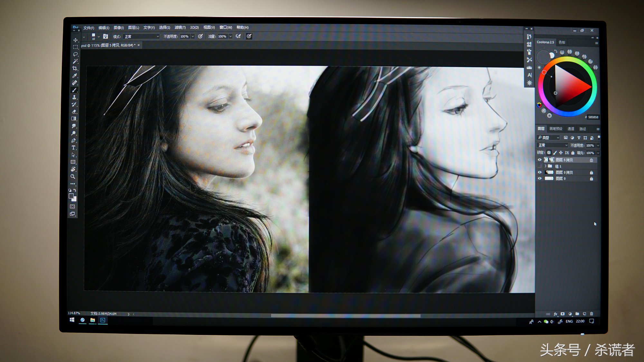Screen dimensions: 644x362
Task: Select the Crop tool
Action: coord(75,68)
